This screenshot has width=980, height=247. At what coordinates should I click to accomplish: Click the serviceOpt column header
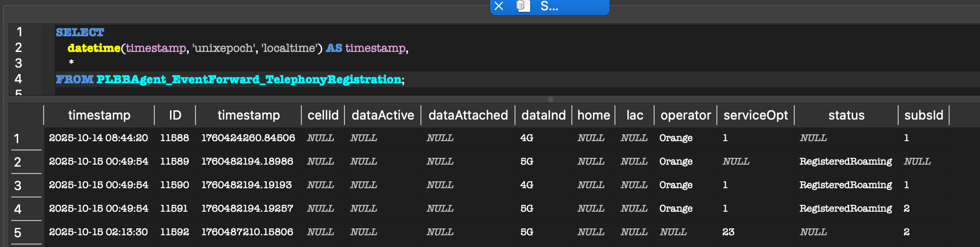pos(755,115)
